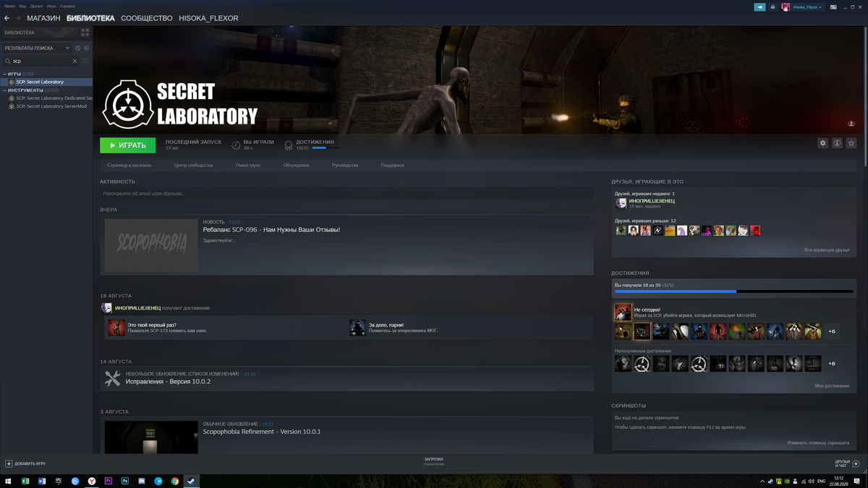Open the Игры menu
The image size is (868, 488).
51,6
